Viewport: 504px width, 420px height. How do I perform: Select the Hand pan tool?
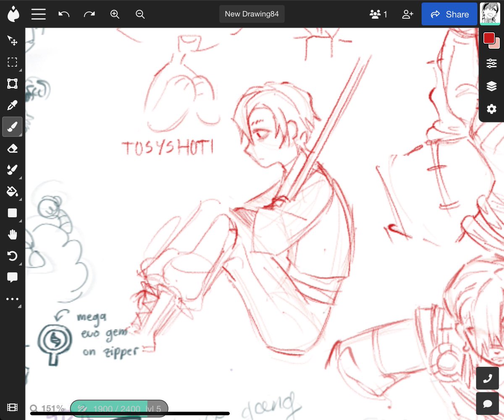(x=13, y=234)
